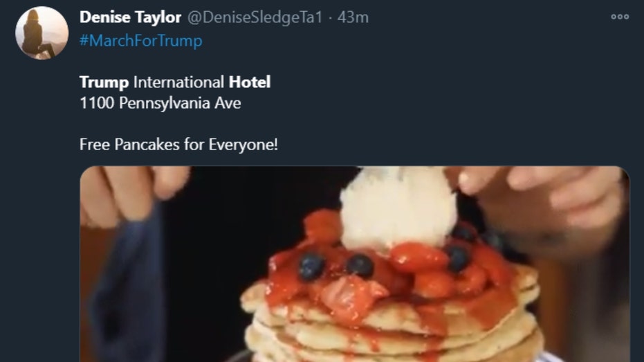The width and height of the screenshot is (644, 362).
Task: Click the bold word Trump in the tweet
Action: 104,82
